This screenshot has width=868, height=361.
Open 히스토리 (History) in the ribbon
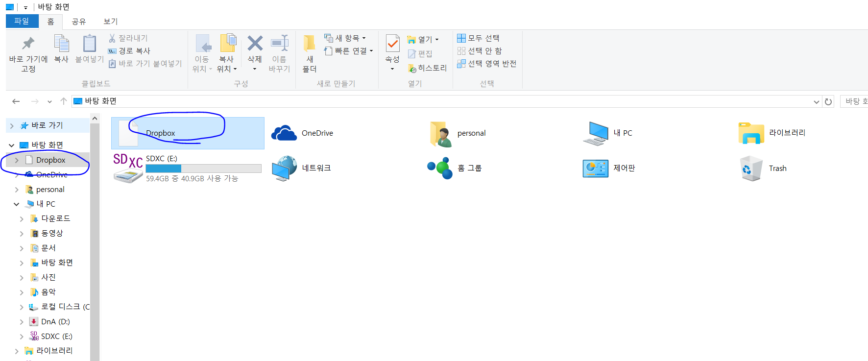[427, 68]
